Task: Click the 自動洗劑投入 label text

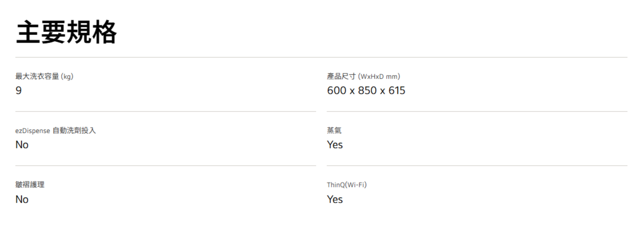Action: [x=74, y=131]
